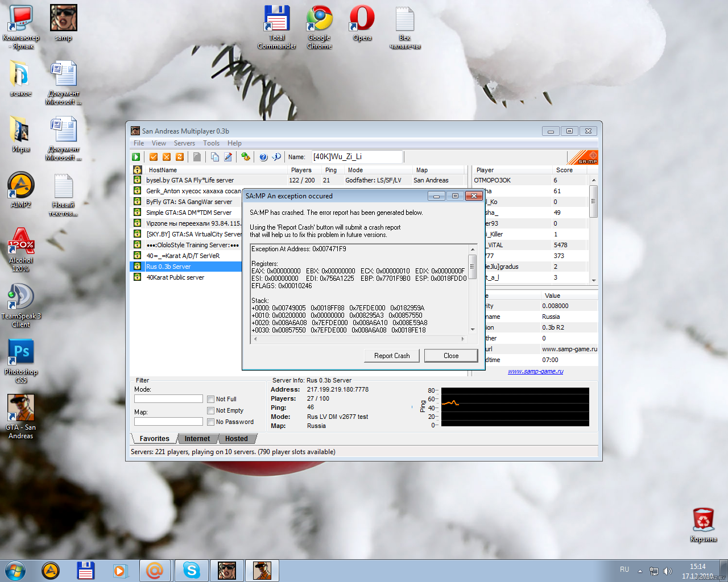Click the volume speaker tray icon

(668, 571)
